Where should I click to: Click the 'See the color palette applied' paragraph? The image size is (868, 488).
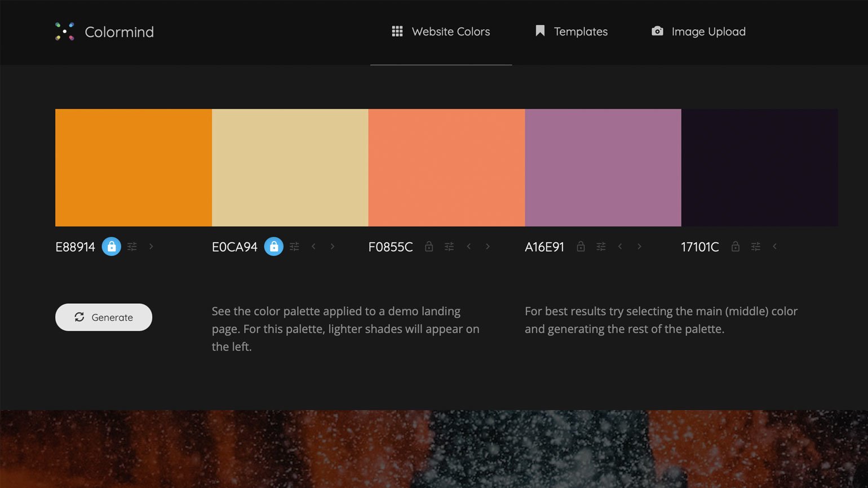(346, 329)
